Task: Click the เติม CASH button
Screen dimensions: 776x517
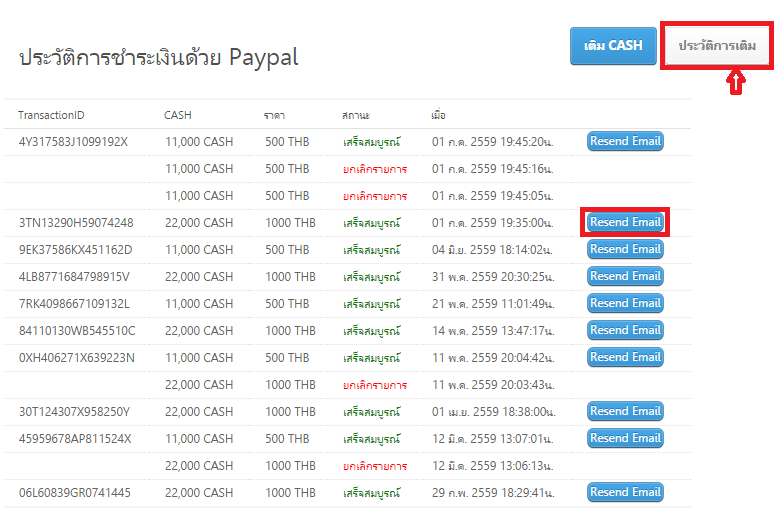Action: pos(613,46)
